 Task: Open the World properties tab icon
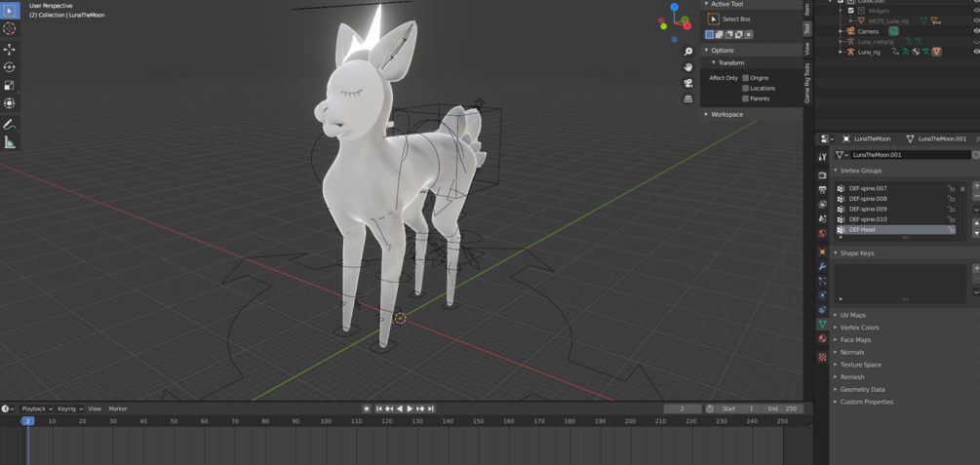click(x=822, y=233)
